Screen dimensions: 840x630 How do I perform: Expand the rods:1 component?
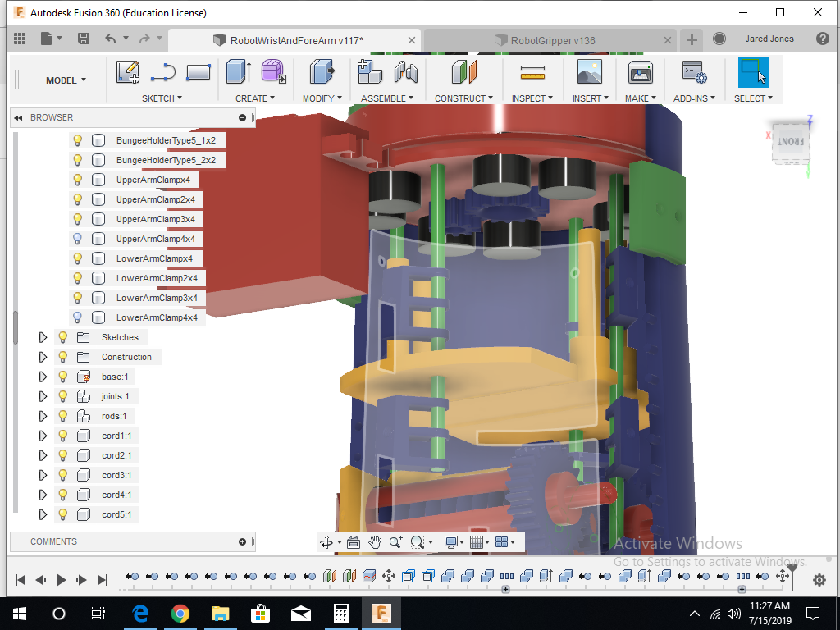point(43,416)
